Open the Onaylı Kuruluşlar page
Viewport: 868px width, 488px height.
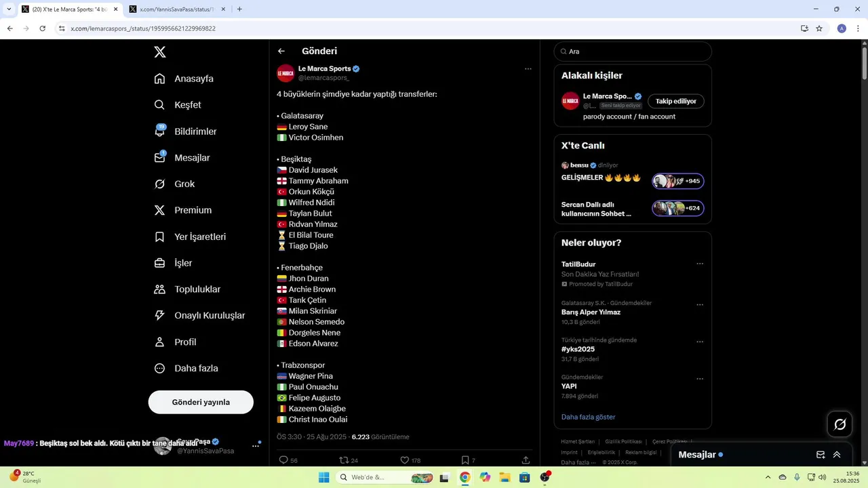pos(199,316)
